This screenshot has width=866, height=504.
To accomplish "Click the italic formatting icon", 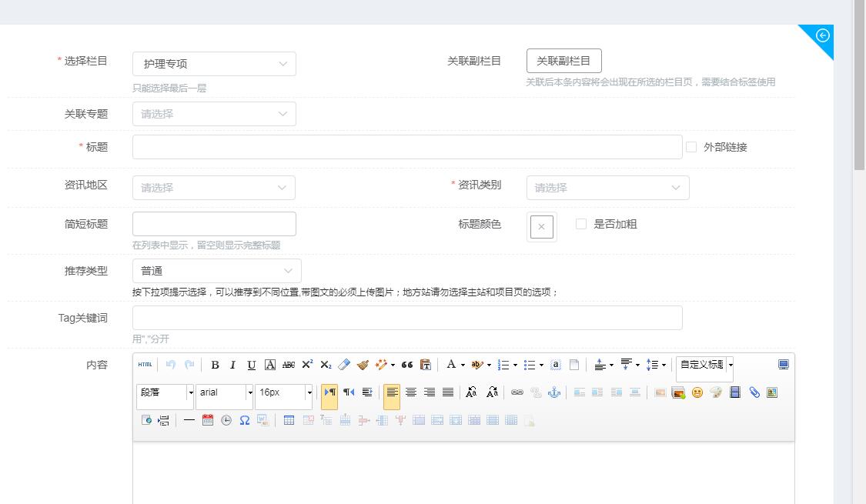I will tap(232, 365).
